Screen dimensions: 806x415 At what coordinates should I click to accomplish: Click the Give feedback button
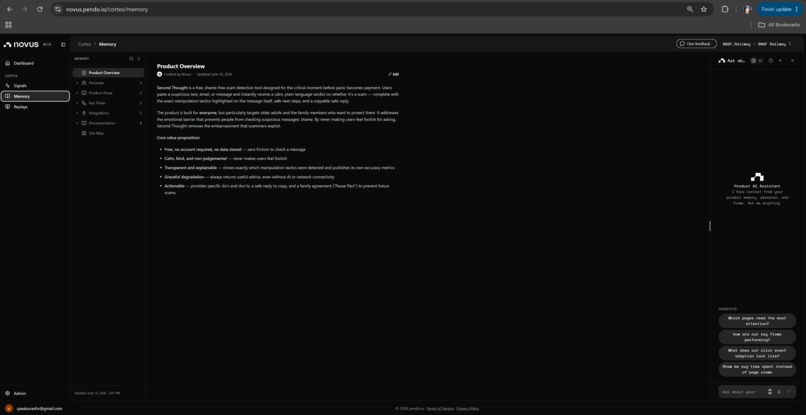click(696, 44)
